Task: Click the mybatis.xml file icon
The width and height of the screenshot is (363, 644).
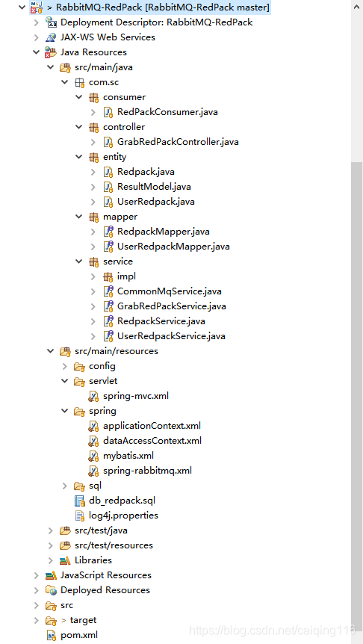Action: (x=93, y=456)
